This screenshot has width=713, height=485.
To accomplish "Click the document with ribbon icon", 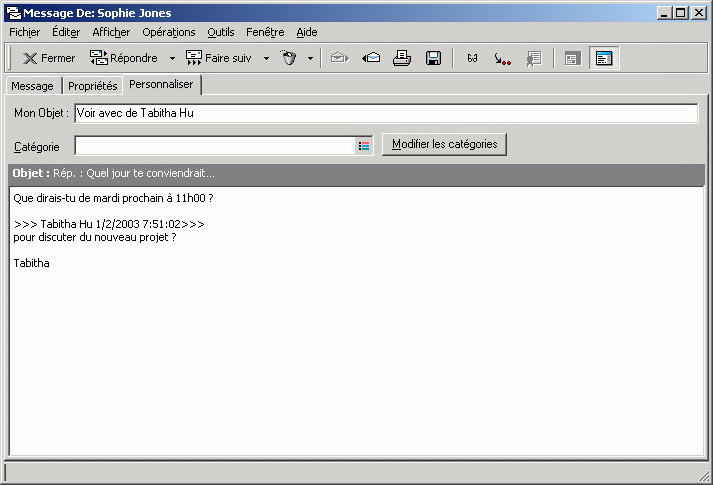I will [x=534, y=58].
